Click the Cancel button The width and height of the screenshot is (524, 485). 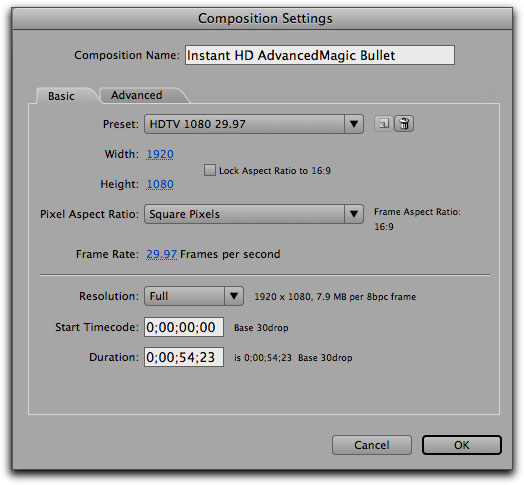372,445
